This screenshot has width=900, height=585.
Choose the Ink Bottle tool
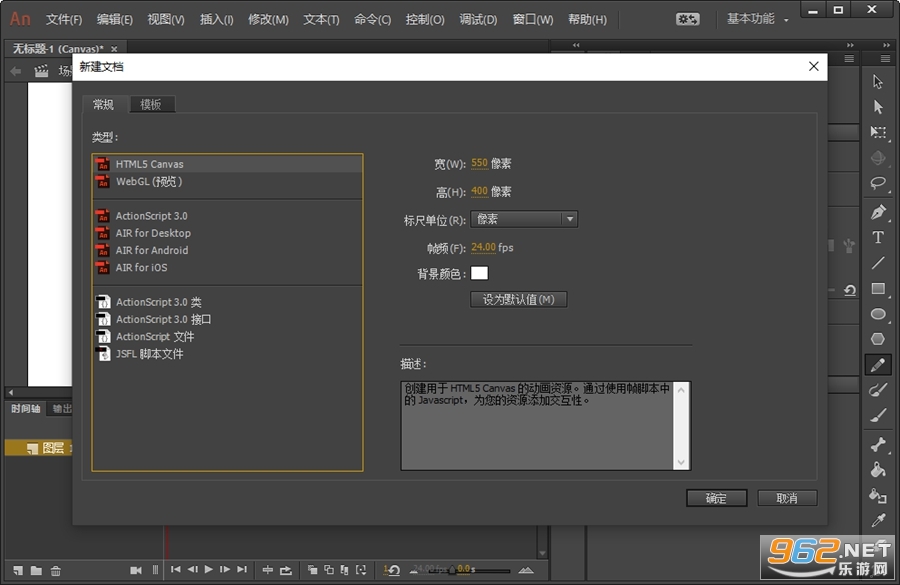878,495
